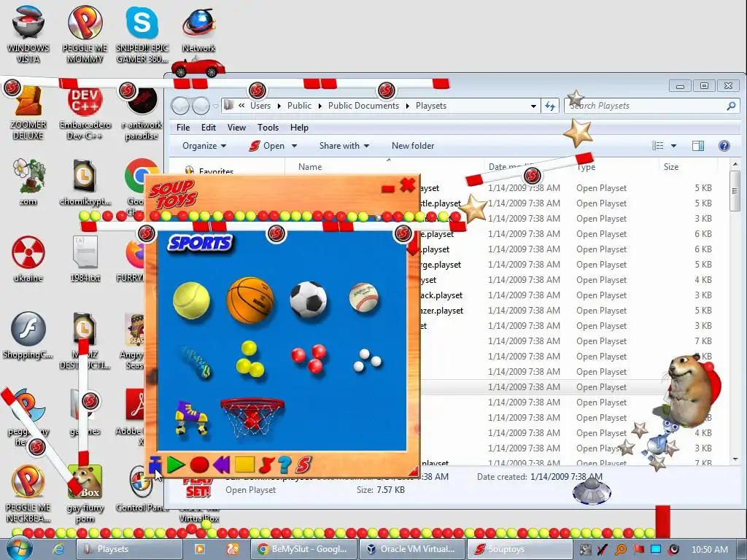This screenshot has width=747, height=560.
Task: Expand the arrow after Public Documents breadcrumb
Action: [x=408, y=106]
